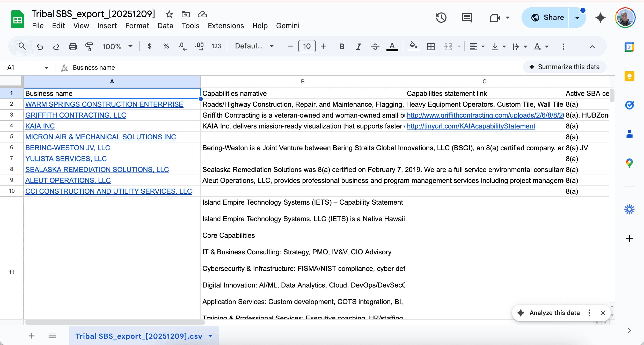Image resolution: width=644 pixels, height=345 pixels.
Task: Click the paint format roller icon
Action: click(x=89, y=47)
